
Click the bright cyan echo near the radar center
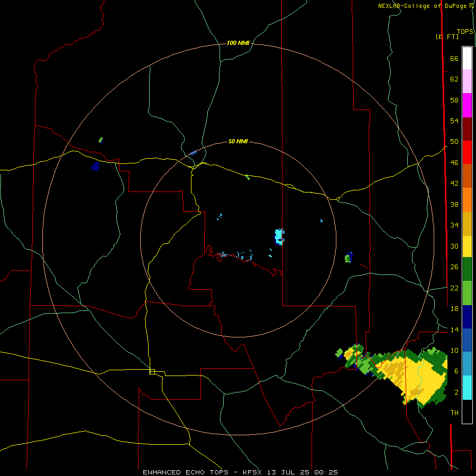coord(279,236)
